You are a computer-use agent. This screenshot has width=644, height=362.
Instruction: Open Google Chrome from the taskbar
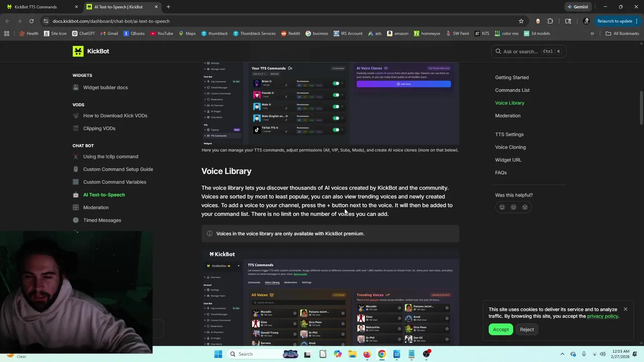382,354
